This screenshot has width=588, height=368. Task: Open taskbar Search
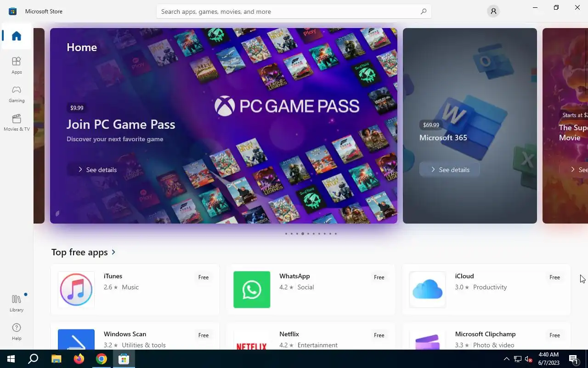point(33,359)
